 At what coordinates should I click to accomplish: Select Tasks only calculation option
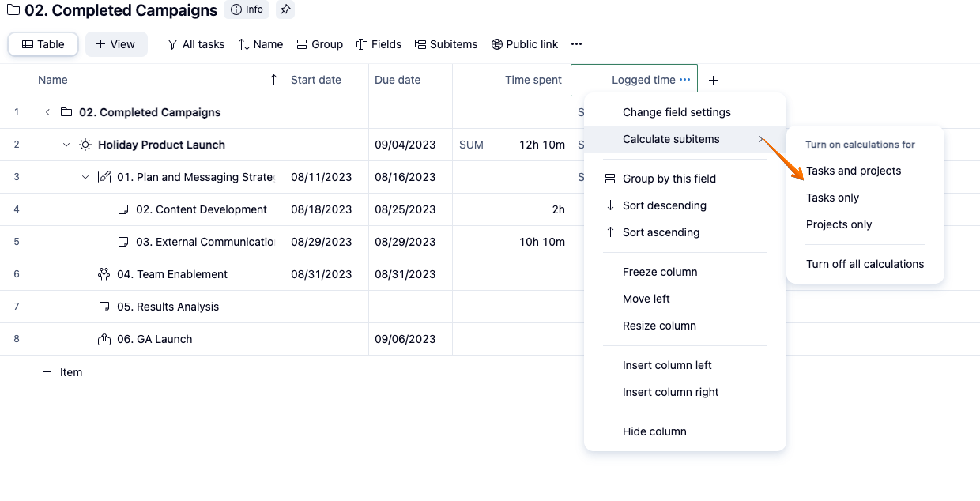tap(832, 198)
